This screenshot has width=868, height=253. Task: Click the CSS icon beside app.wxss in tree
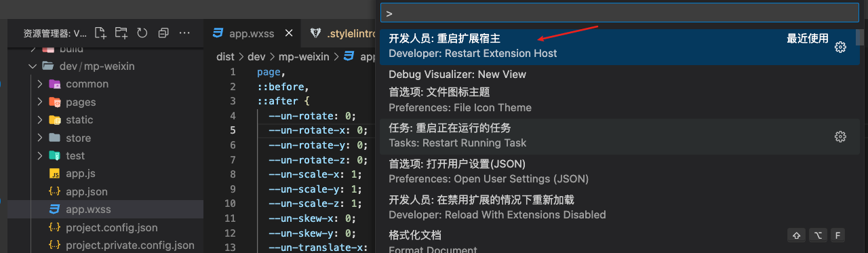click(x=55, y=209)
